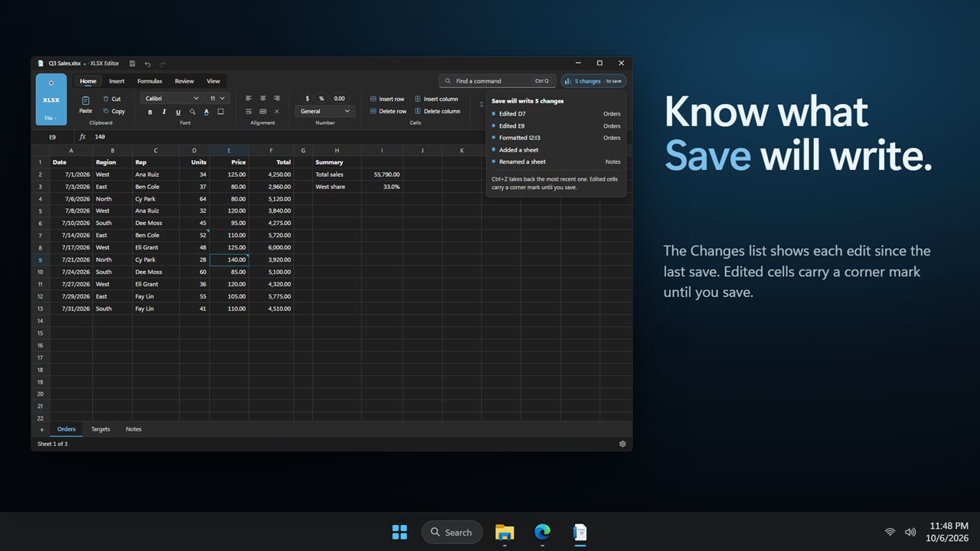980x551 pixels.
Task: Switch to the Insert ribbon tab
Action: pyautogui.click(x=116, y=81)
